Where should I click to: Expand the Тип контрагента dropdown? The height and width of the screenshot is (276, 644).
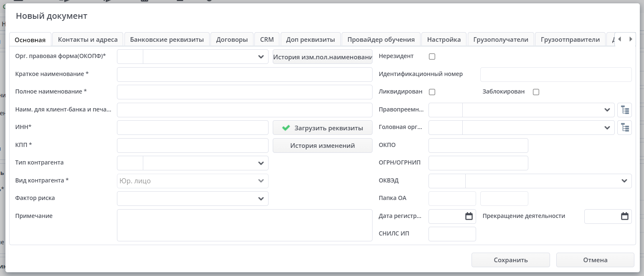tap(261, 163)
